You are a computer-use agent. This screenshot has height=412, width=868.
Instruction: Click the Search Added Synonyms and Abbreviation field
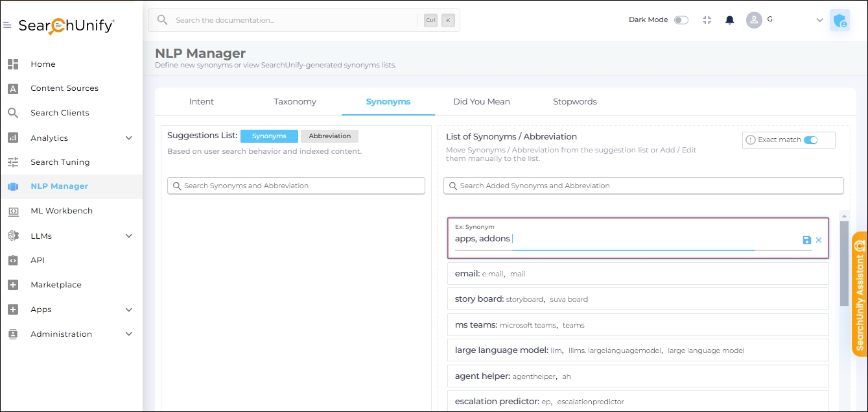point(644,186)
